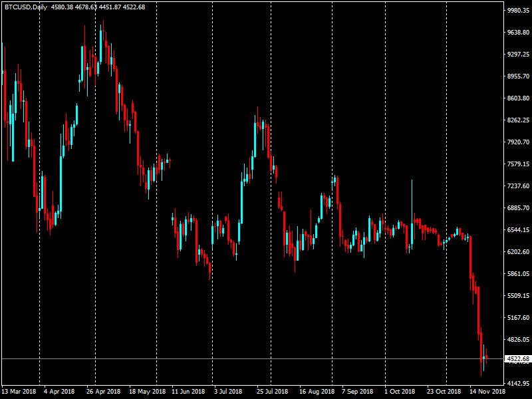Click the OHLC open value 4580.38

(62, 7)
